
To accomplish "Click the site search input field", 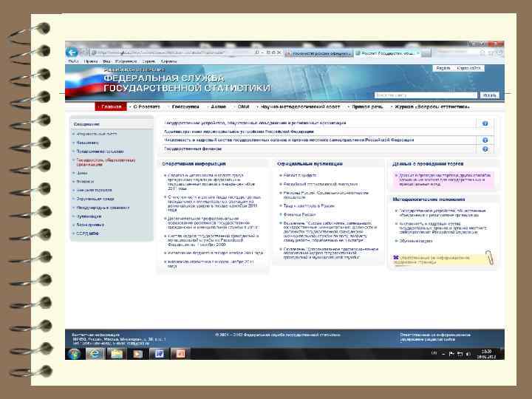I will 426,95.
